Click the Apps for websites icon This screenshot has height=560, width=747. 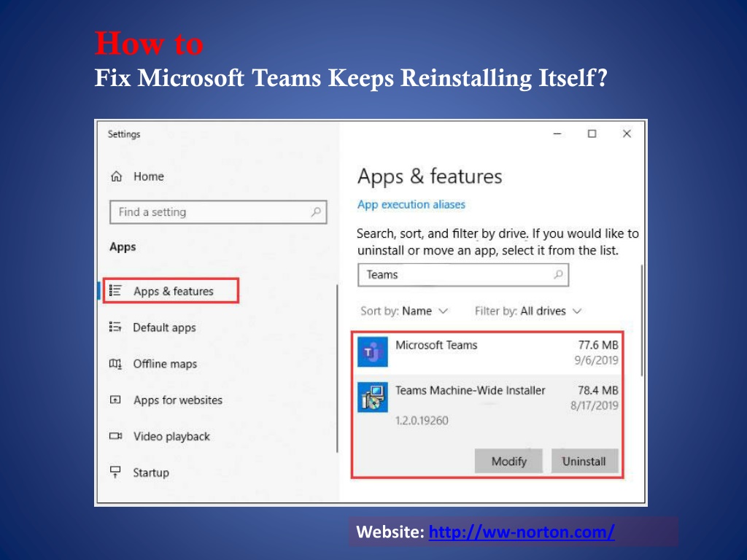click(115, 400)
